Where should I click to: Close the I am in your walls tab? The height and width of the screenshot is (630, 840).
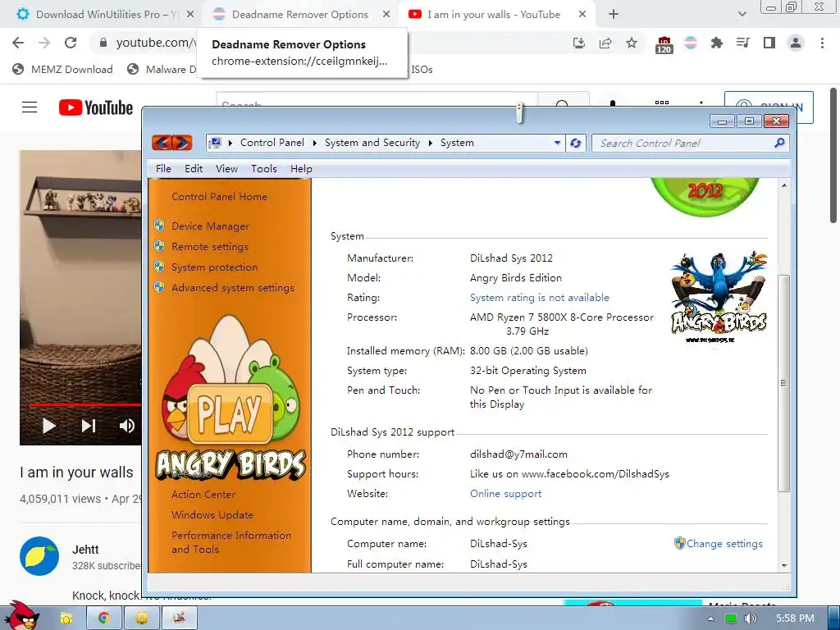[x=582, y=15]
